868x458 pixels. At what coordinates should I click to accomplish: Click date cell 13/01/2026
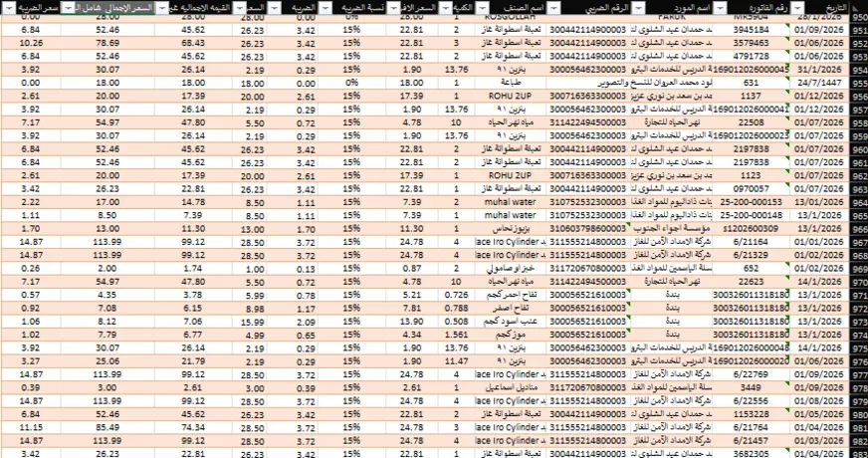(820, 202)
